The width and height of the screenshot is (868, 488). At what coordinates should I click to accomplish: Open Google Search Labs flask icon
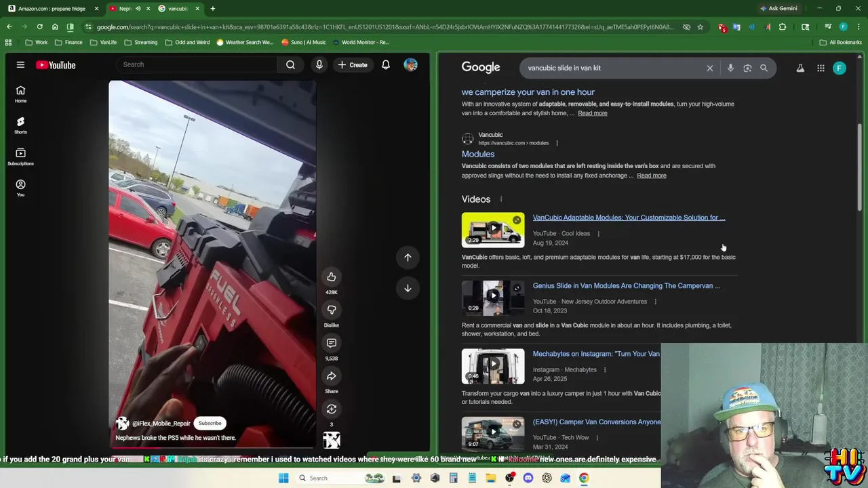coord(800,68)
